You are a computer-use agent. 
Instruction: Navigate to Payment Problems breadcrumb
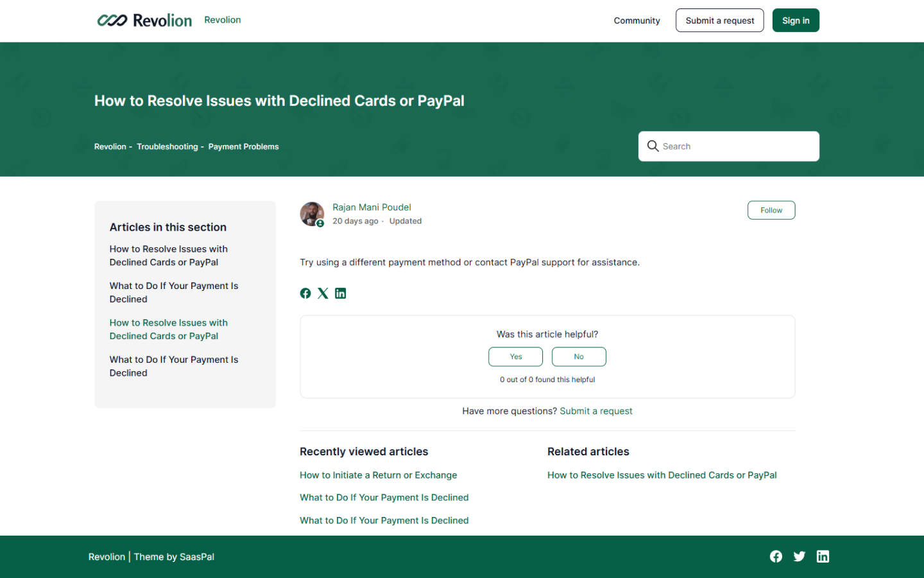click(243, 146)
